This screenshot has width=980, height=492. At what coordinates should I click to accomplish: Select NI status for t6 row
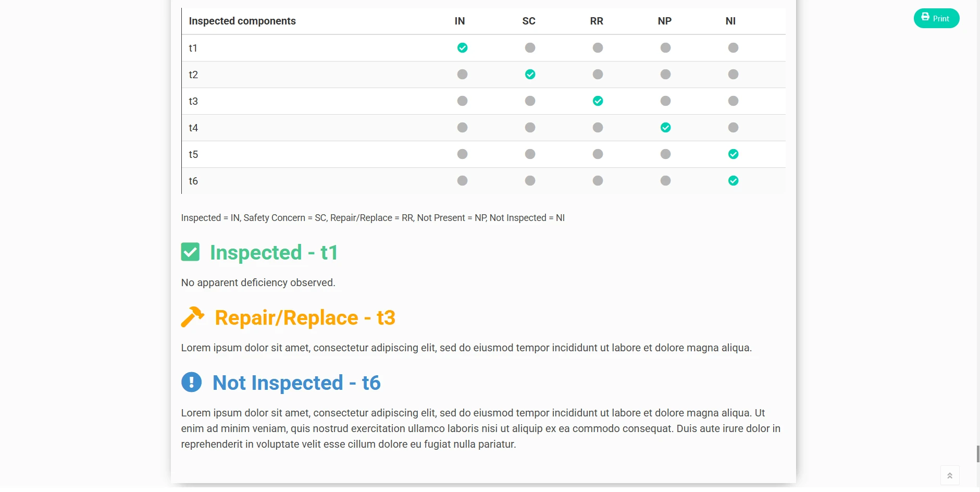click(x=733, y=181)
